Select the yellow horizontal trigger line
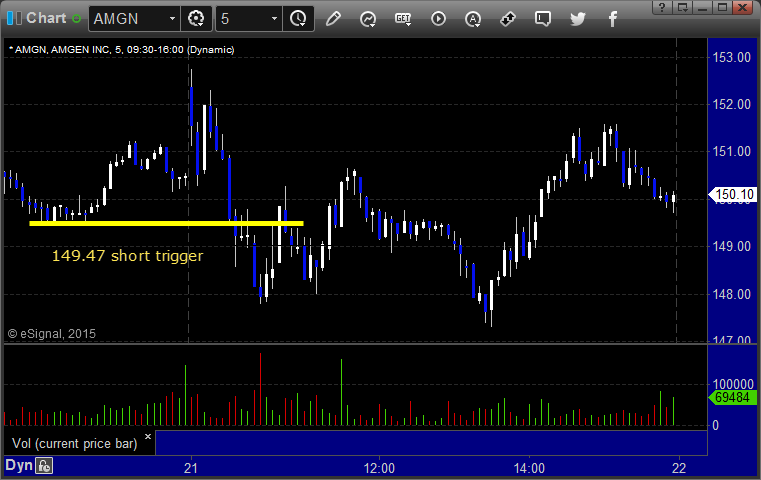 (166, 223)
